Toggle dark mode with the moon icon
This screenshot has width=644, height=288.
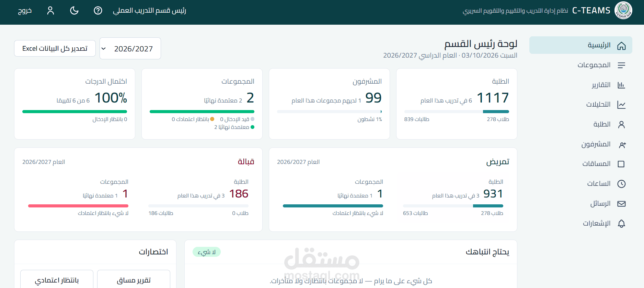(74, 11)
